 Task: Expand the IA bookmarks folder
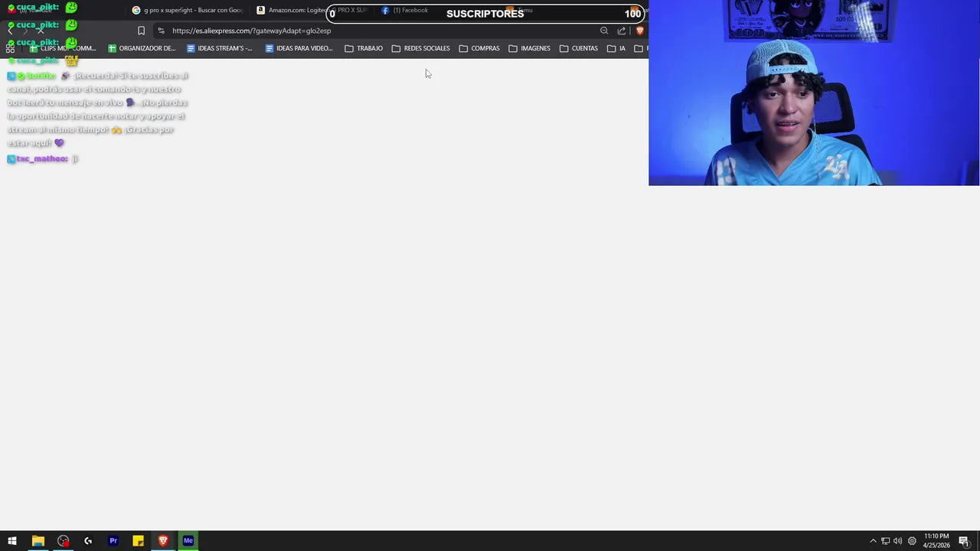(616, 48)
